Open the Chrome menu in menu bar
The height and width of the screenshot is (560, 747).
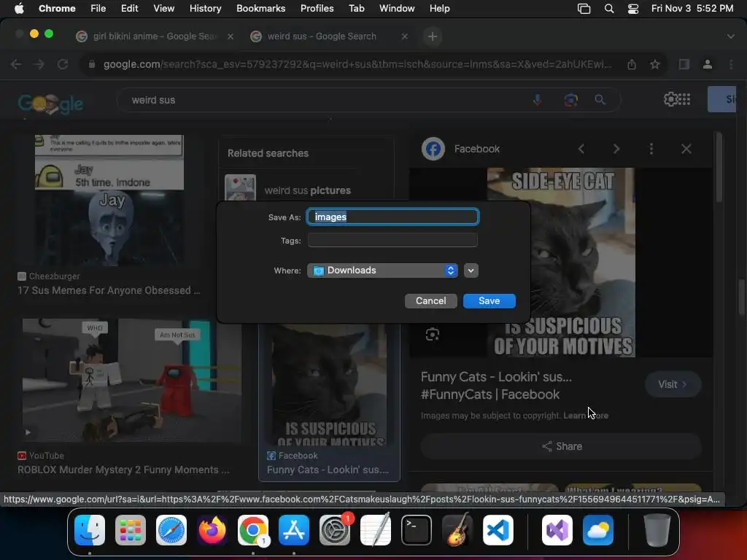click(57, 8)
